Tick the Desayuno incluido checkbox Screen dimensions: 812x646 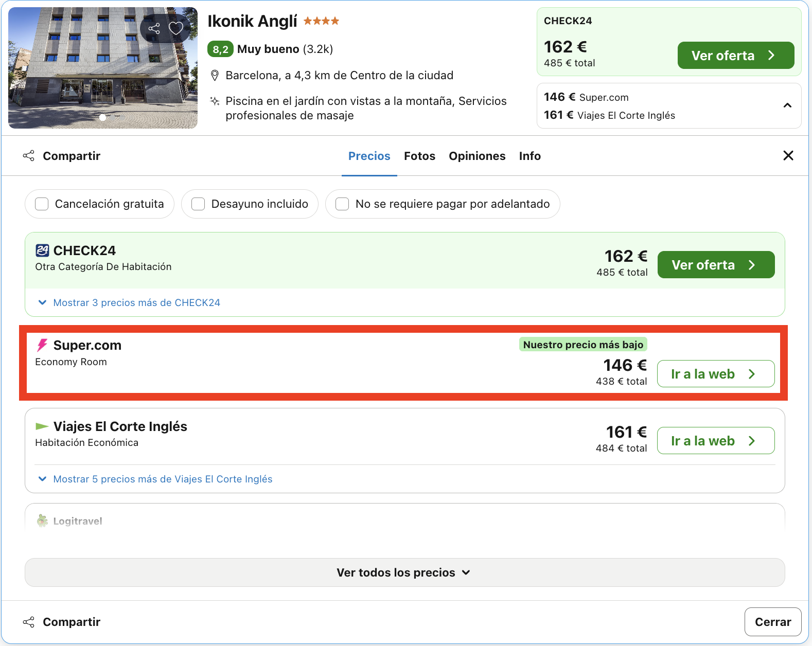(198, 204)
